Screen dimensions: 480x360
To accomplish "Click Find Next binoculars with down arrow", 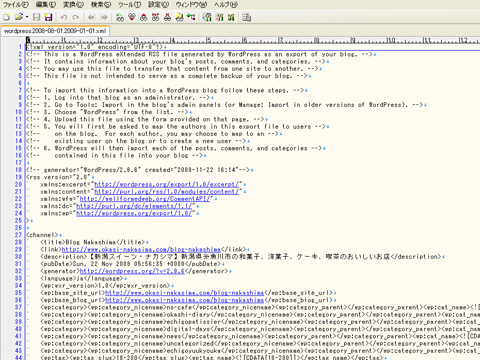I will pos(132,17).
